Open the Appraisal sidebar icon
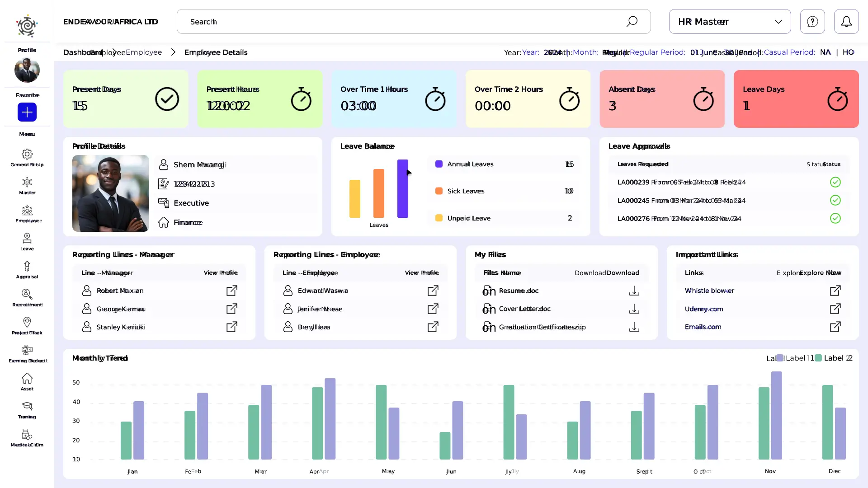The image size is (868, 488). (x=27, y=267)
